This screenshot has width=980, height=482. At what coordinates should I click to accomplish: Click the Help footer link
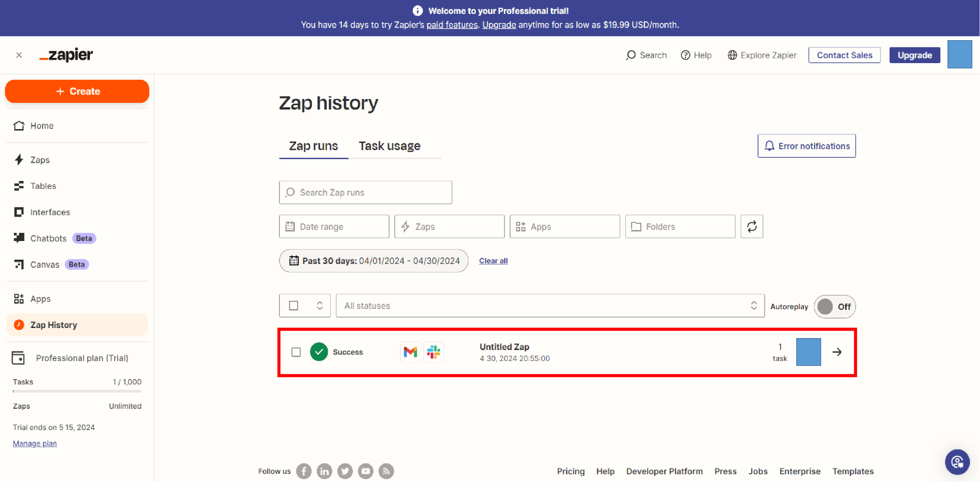pyautogui.click(x=605, y=471)
